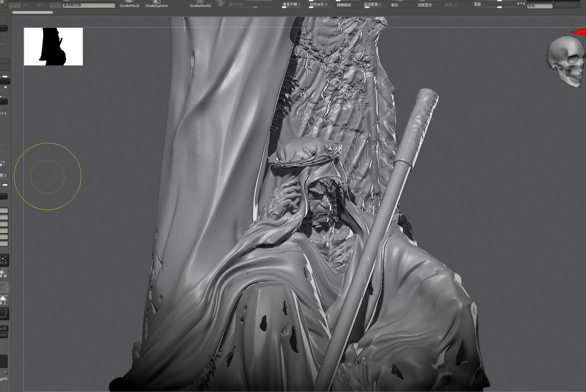Screen dimensions: 586x392
Task: Activate the Transpose (pose) icon
Action: [x=4, y=314]
